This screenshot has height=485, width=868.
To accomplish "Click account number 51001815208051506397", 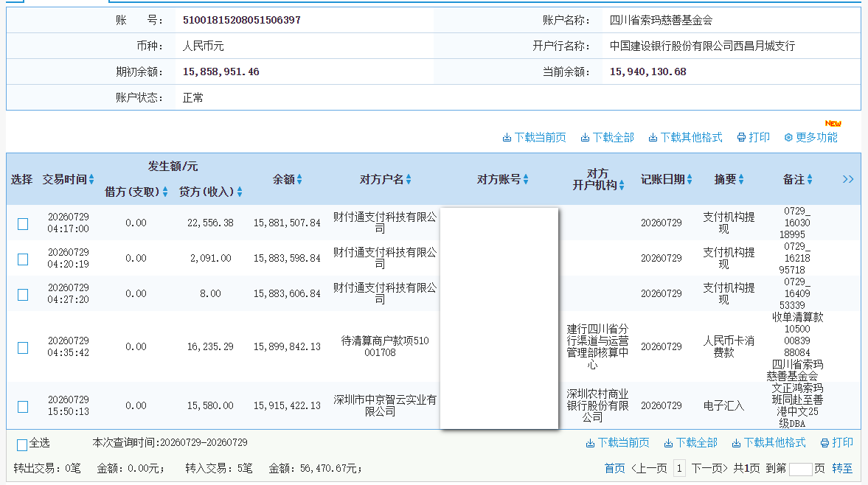I will tap(242, 20).
